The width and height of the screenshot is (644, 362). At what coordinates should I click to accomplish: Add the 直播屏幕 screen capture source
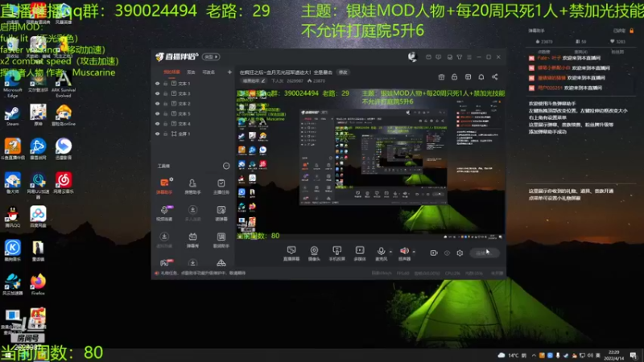point(291,253)
